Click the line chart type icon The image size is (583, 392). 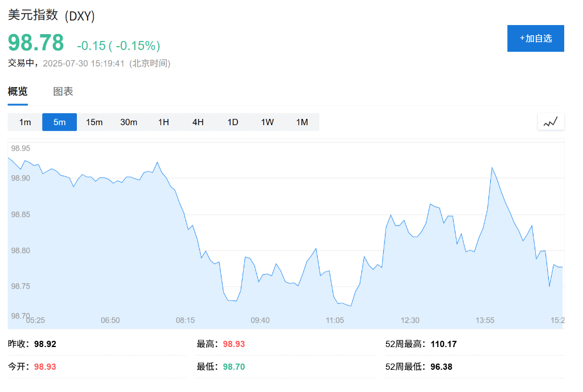551,122
